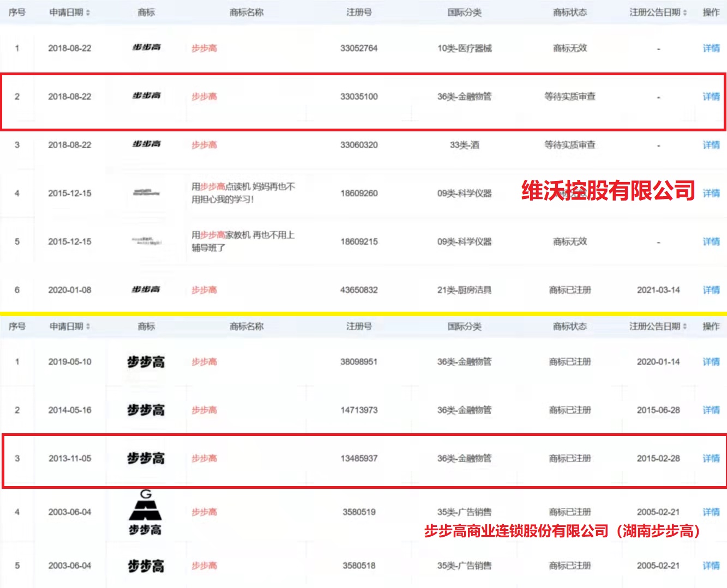The image size is (727, 588).
Task: Select application date 2013-11-05
Action: point(70,458)
